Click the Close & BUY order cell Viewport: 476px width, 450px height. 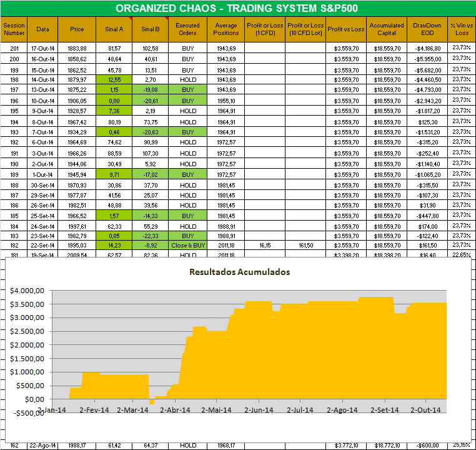click(x=187, y=246)
